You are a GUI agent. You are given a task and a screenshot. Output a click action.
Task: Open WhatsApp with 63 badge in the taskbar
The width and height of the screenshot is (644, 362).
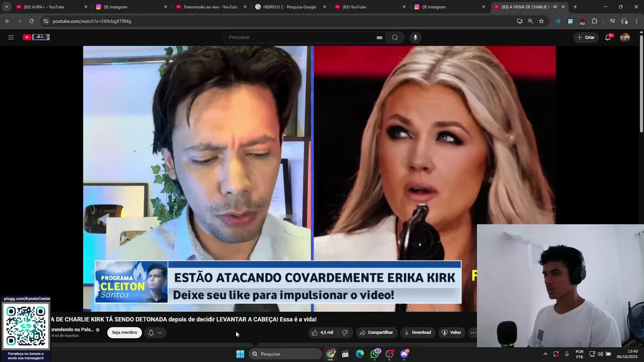pos(375,354)
